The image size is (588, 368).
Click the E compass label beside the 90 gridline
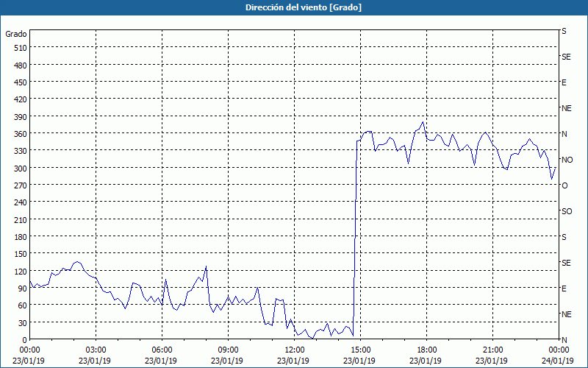564,289
